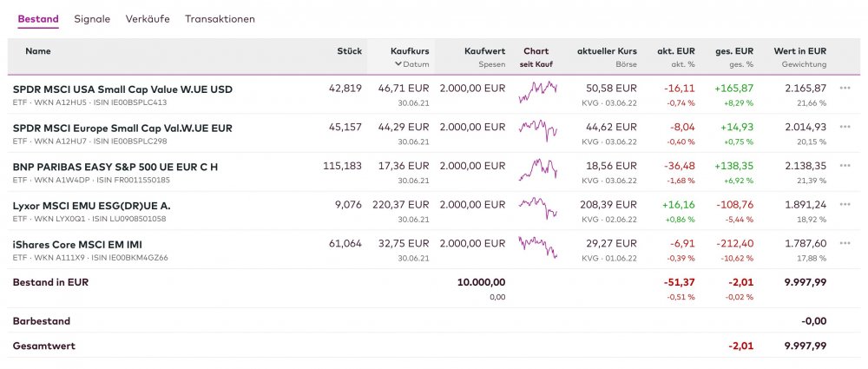Viewport: 868px width, 369px height.
Task: Open options menu for iShares Core MSCI row
Action: pos(845,244)
